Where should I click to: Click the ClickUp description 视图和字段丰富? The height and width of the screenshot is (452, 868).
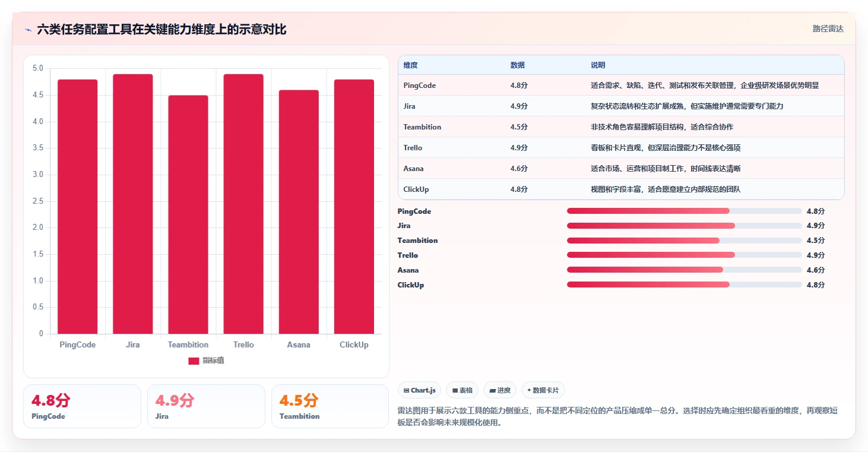tap(666, 189)
